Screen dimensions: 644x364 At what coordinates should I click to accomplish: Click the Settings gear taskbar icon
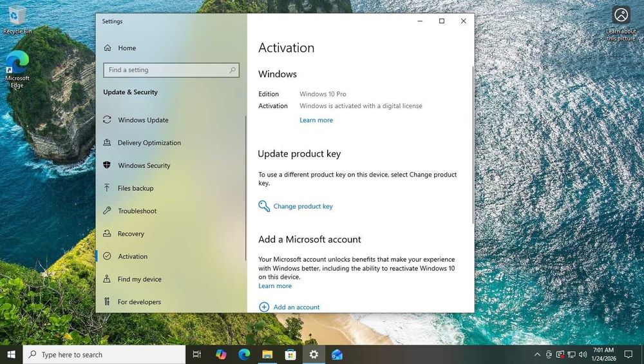(314, 354)
